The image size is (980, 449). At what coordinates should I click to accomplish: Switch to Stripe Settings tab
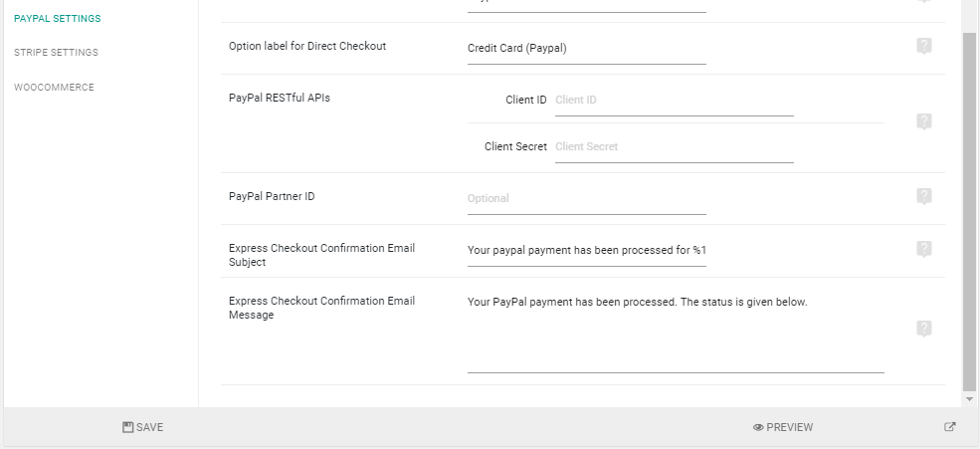[57, 53]
